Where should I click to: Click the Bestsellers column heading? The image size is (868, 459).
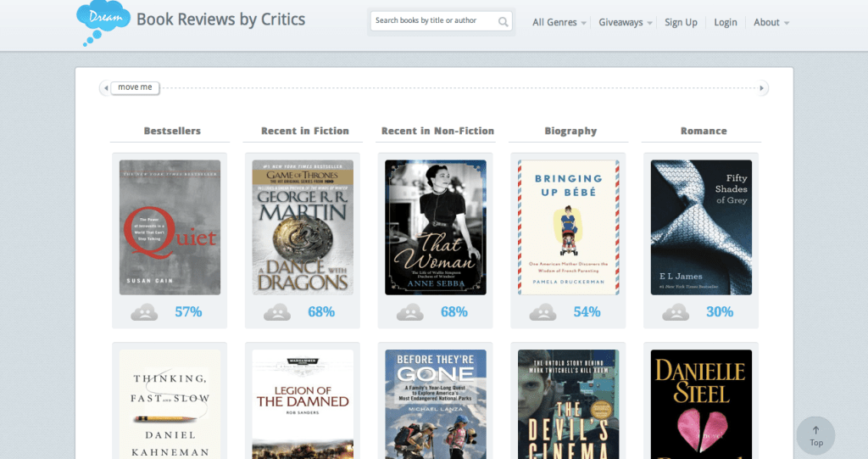[172, 131]
